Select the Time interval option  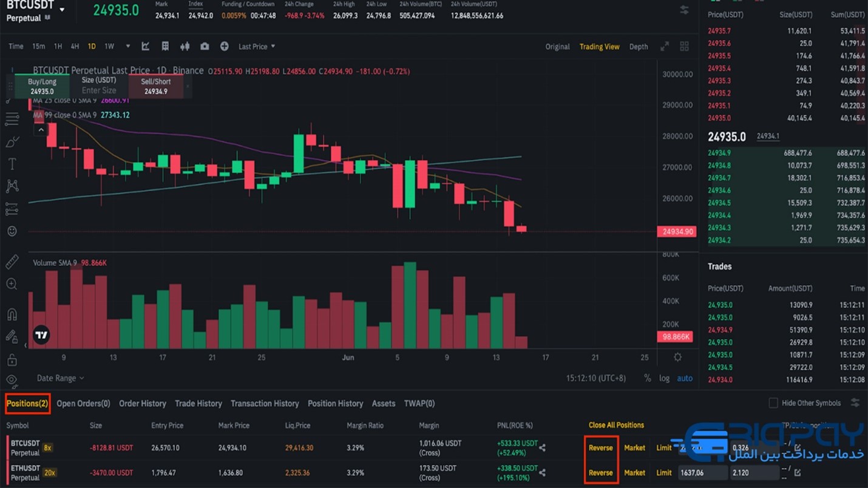pyautogui.click(x=16, y=46)
